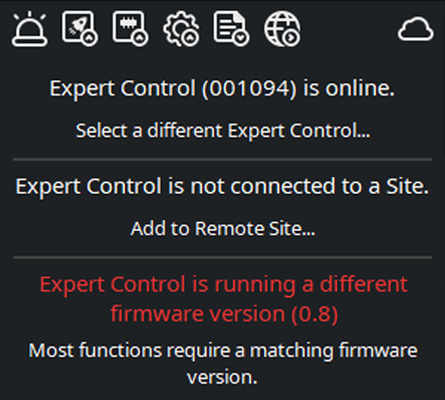Viewport: 445px width, 400px height.
Task: Click the chip firmware upload icon
Action: pyautogui.click(x=130, y=28)
